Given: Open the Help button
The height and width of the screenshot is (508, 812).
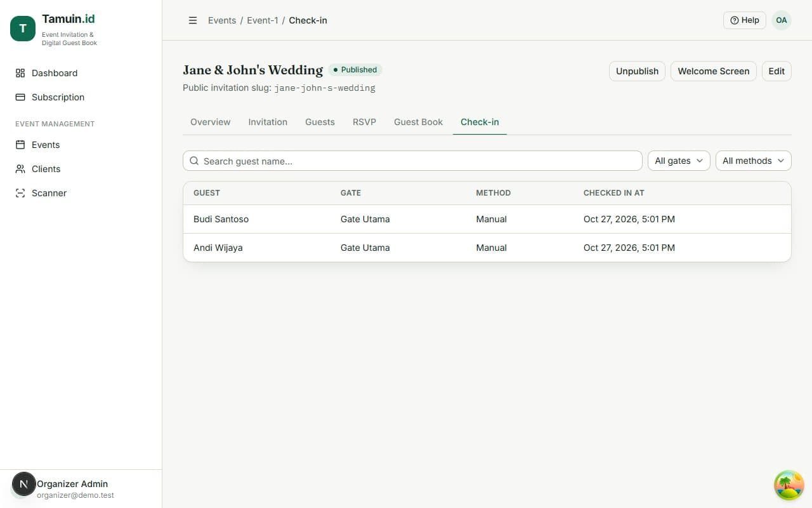Looking at the screenshot, I should (745, 20).
